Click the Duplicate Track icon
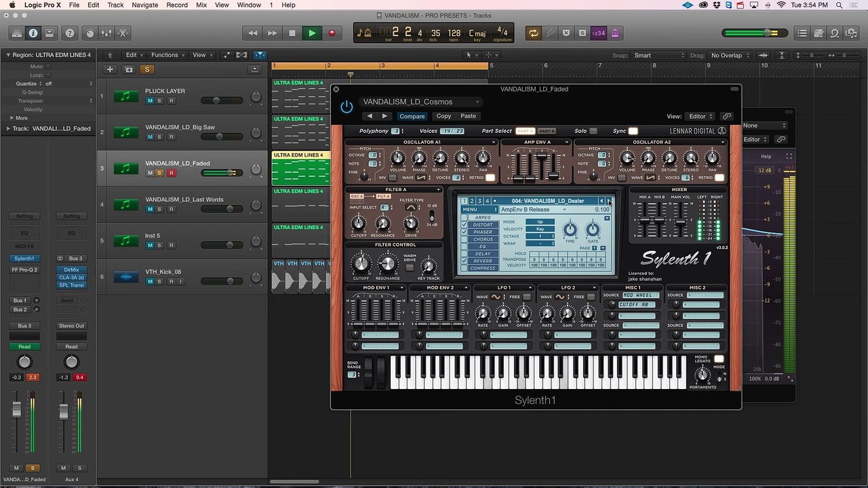Screen dimensions: 868x488 click(x=129, y=69)
